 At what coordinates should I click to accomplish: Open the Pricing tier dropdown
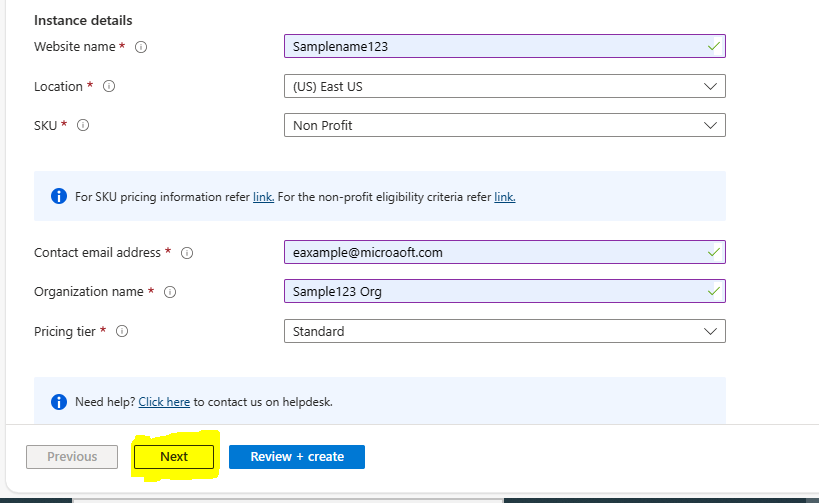pyautogui.click(x=504, y=331)
